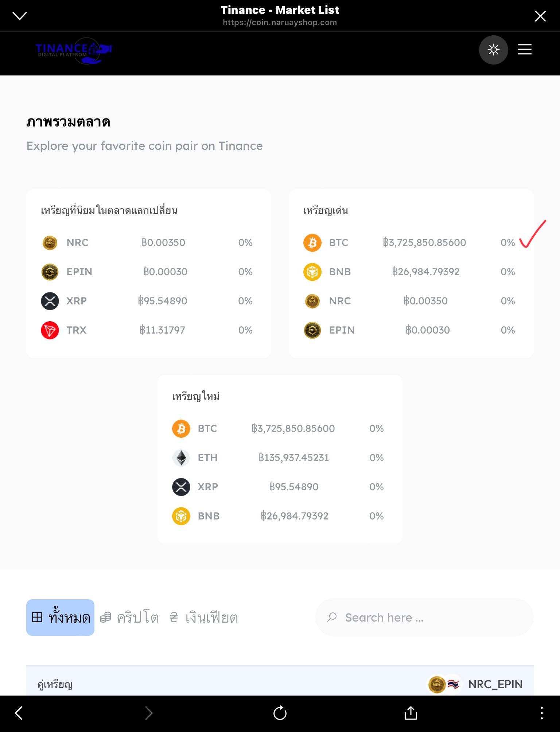Close the in-app browser with X
Screen dimensions: 560x732
point(540,16)
